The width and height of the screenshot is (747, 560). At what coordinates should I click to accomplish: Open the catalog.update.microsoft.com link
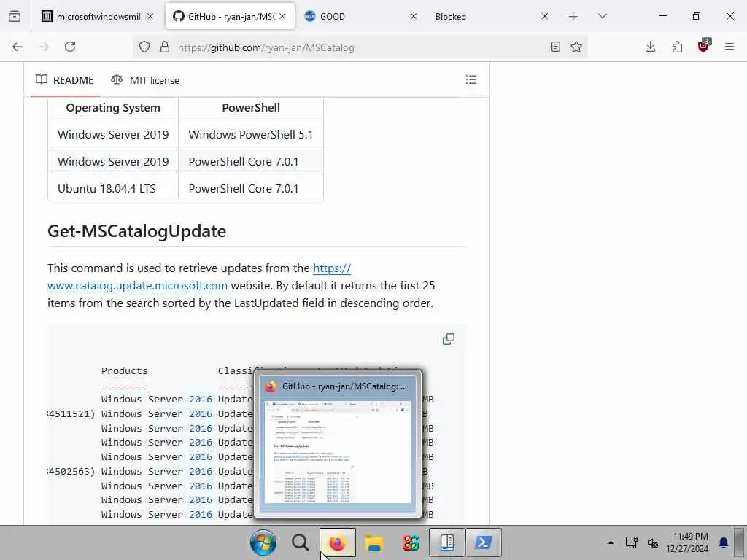coord(137,286)
